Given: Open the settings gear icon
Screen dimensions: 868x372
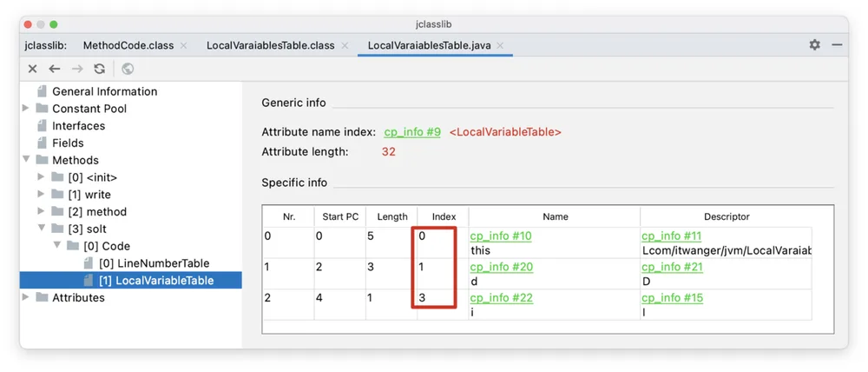Looking at the screenshot, I should click(815, 45).
